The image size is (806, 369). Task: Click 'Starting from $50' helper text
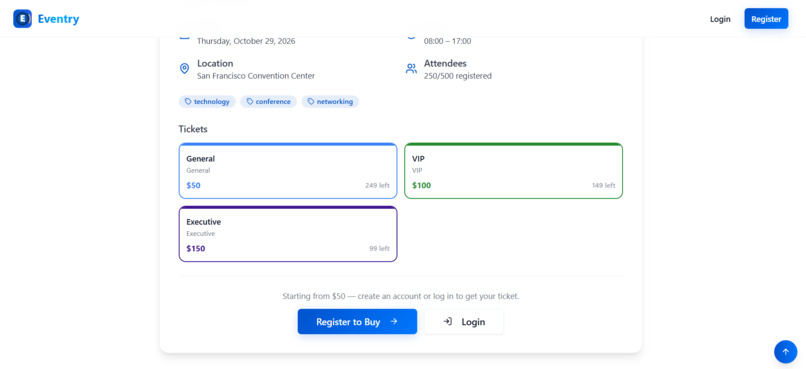point(401,296)
